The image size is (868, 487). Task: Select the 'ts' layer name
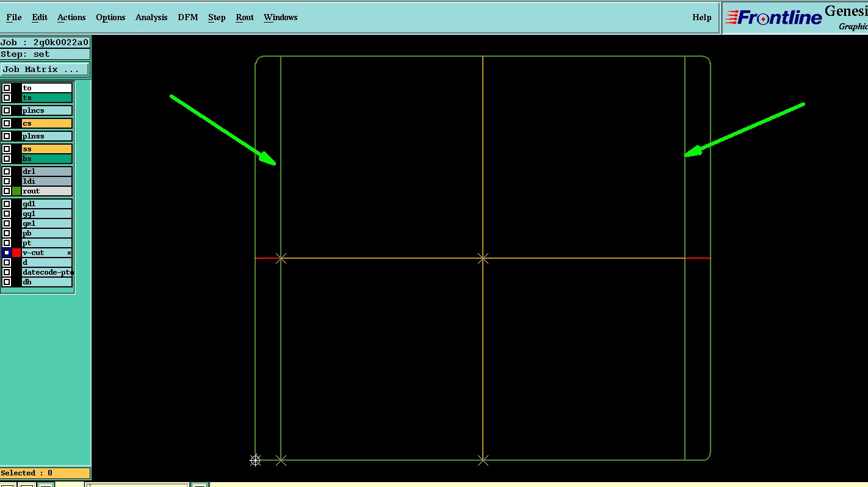(47, 98)
